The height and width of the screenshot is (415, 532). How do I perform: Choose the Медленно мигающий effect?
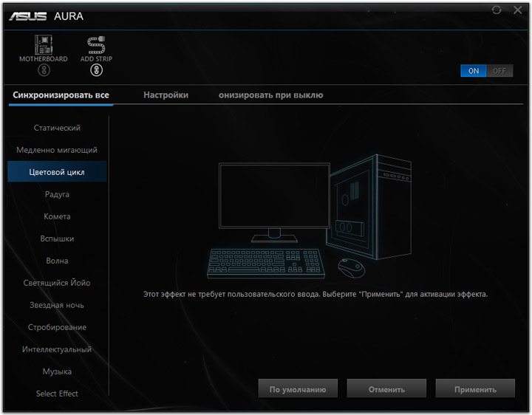pyautogui.click(x=57, y=150)
